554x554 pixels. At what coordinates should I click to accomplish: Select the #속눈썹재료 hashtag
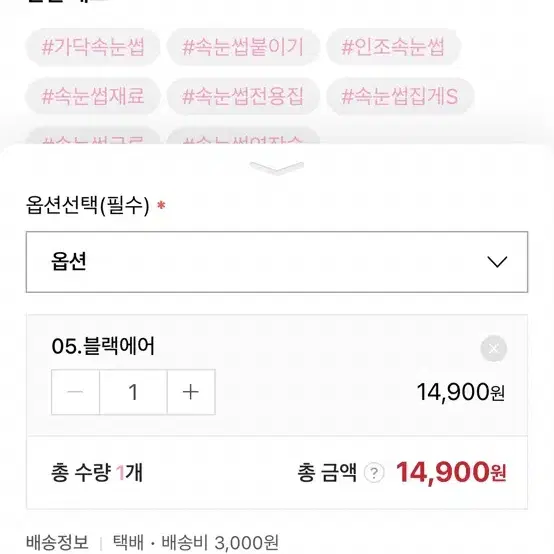pos(93,96)
